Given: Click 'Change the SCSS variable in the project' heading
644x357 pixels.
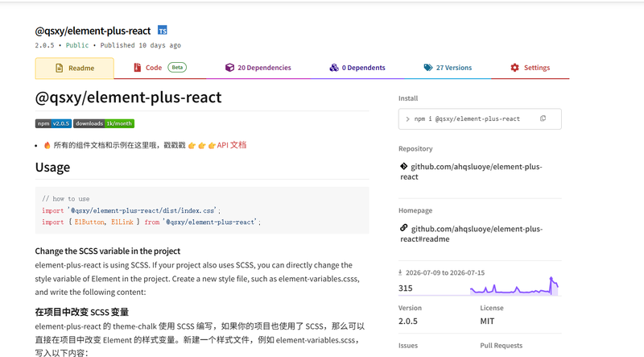Looking at the screenshot, I should click(108, 251).
